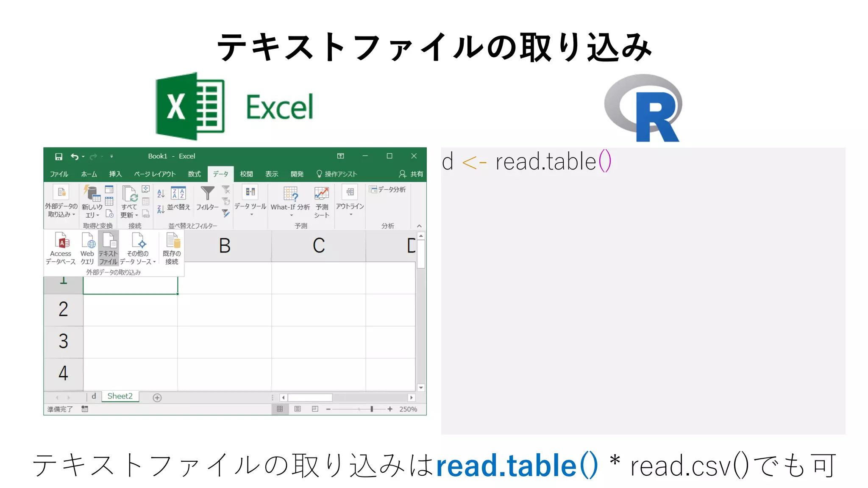Open 外部データの取り込み dropdown button

click(61, 201)
